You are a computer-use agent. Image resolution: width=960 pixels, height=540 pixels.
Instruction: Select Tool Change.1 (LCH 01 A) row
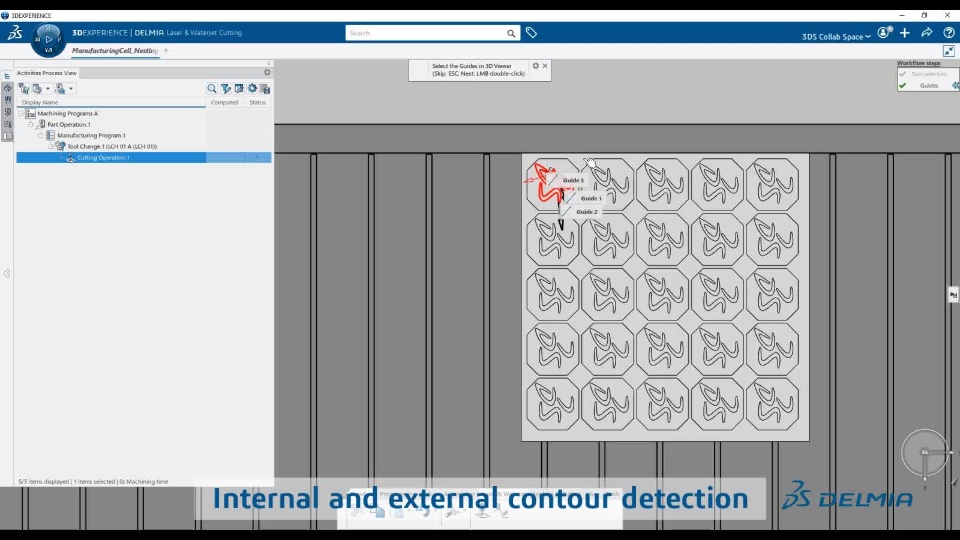click(x=112, y=146)
